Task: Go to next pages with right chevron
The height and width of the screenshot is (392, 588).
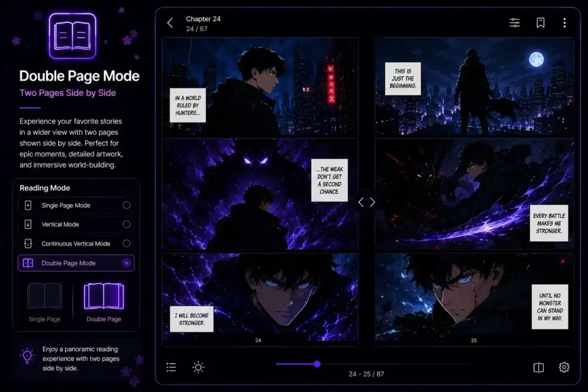Action: pos(372,203)
